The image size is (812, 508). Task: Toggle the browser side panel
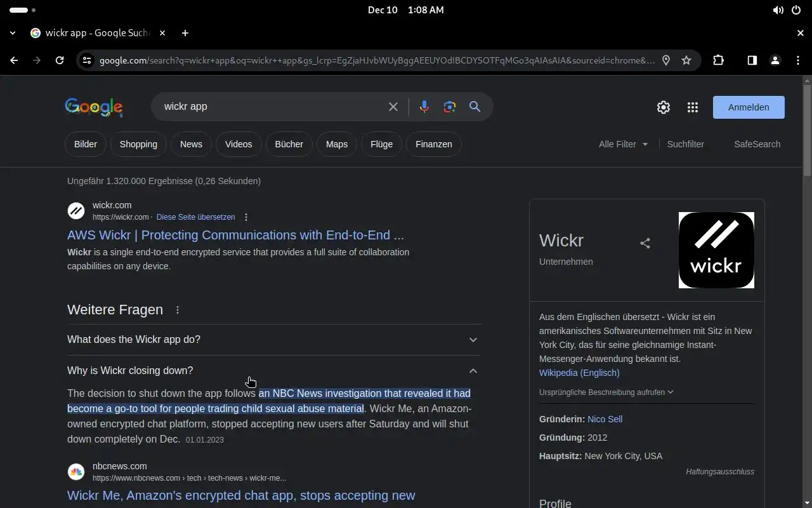point(752,60)
